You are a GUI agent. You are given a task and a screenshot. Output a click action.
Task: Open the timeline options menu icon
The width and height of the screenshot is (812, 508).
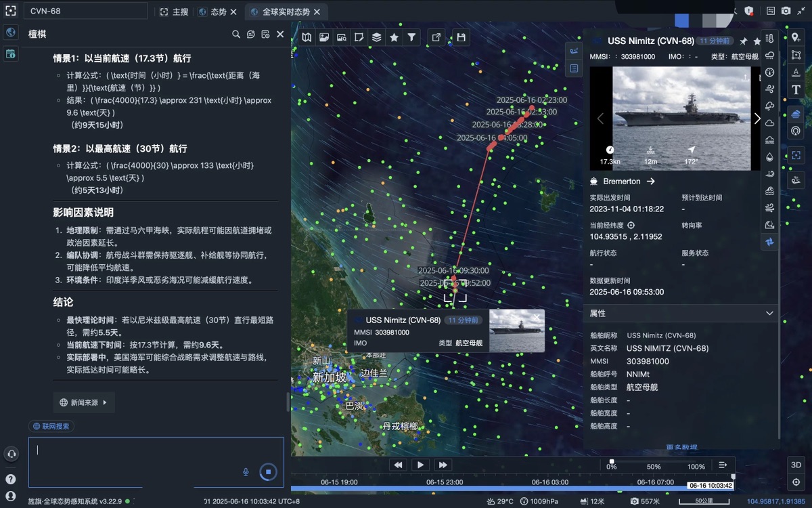(x=723, y=465)
